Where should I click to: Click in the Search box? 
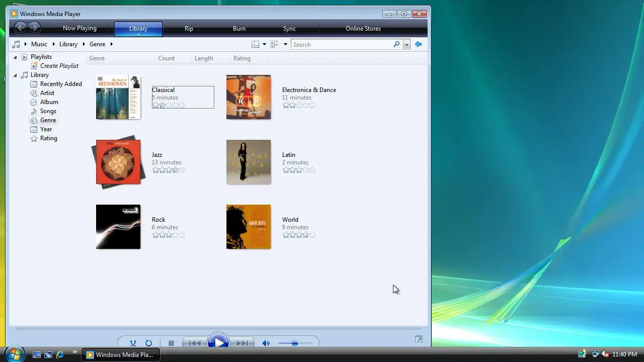pos(342,44)
